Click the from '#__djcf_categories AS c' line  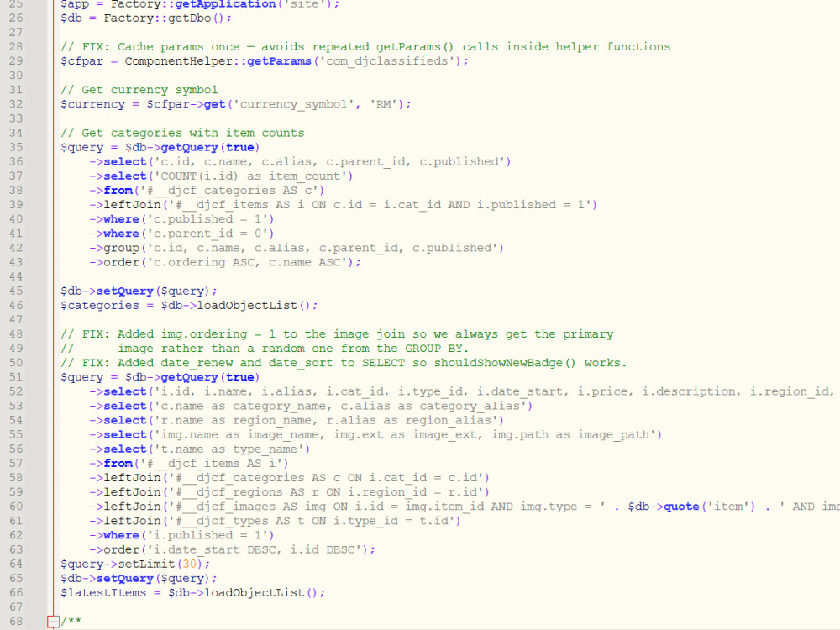click(x=207, y=191)
